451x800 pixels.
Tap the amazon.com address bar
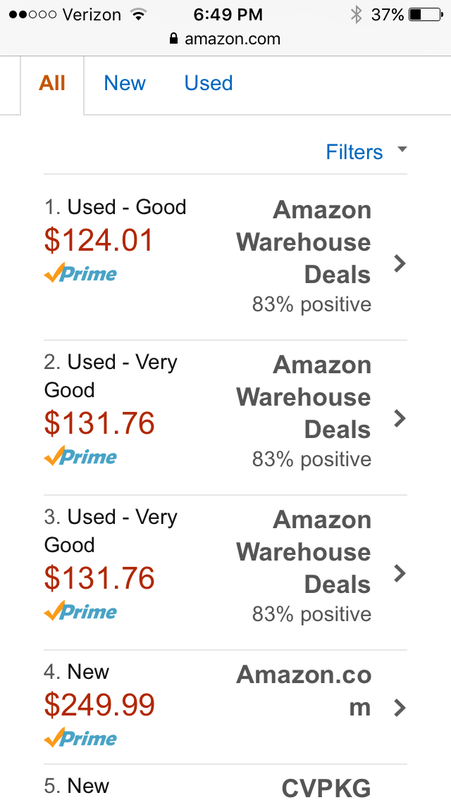click(226, 39)
